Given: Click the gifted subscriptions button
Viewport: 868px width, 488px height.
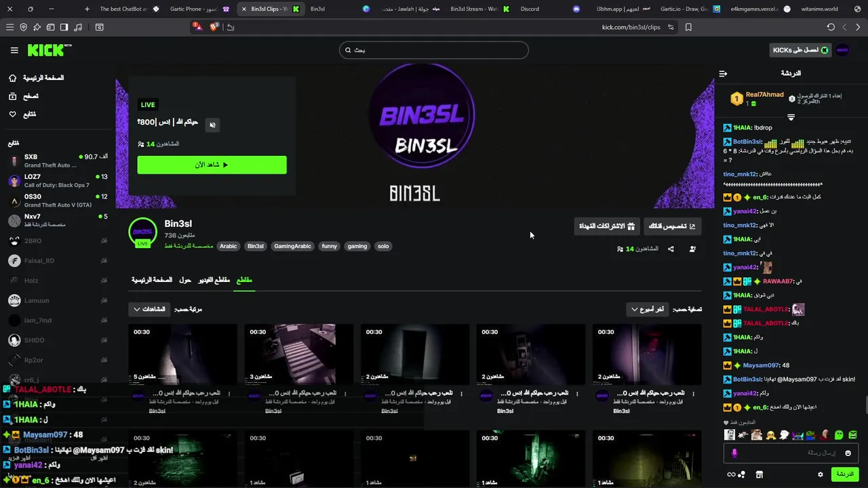Looking at the screenshot, I should tap(607, 226).
